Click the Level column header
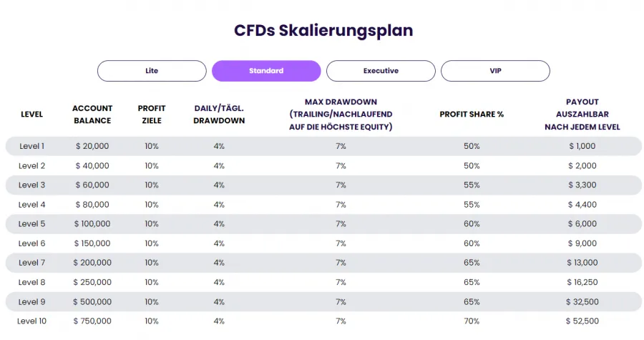This screenshot has width=644, height=340. coord(31,115)
